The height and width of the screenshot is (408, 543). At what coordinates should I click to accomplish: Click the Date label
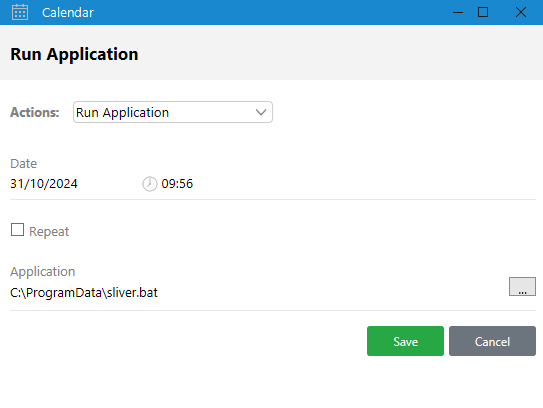pyautogui.click(x=24, y=163)
